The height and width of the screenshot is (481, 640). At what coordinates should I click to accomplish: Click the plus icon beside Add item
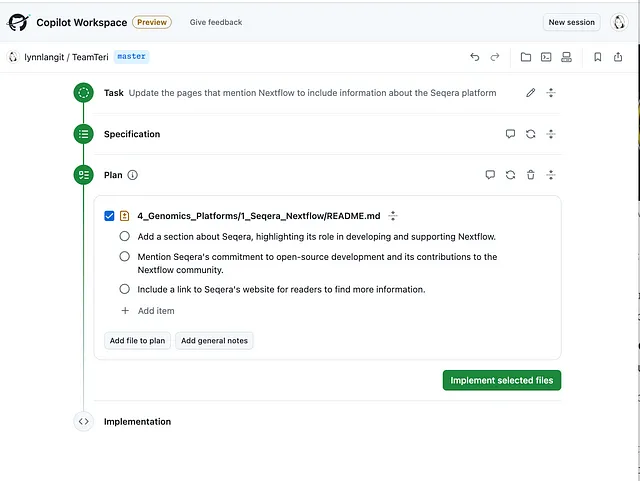[125, 311]
